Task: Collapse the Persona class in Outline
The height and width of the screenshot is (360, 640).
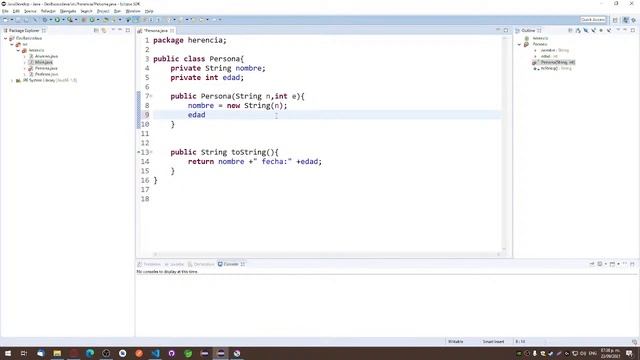Action: 520,44
